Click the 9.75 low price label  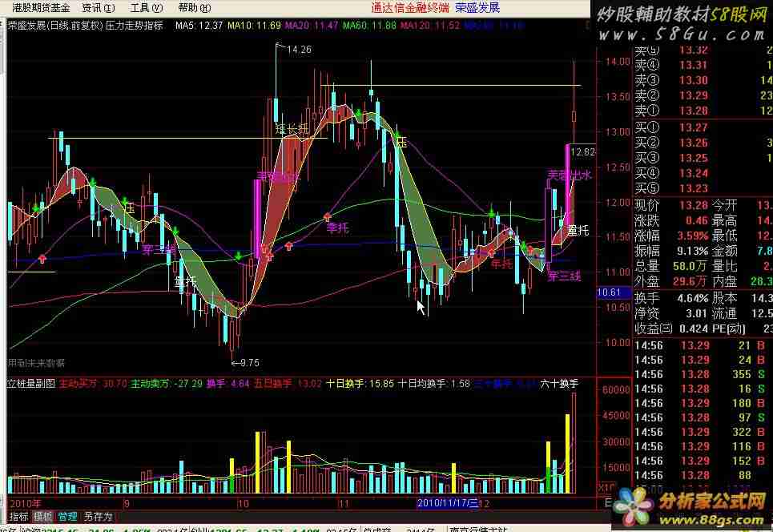249,363
